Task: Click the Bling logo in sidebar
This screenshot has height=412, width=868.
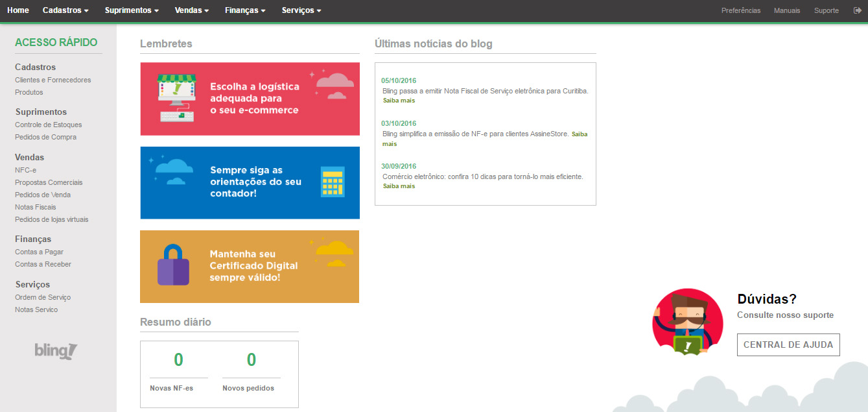Action: pos(56,351)
